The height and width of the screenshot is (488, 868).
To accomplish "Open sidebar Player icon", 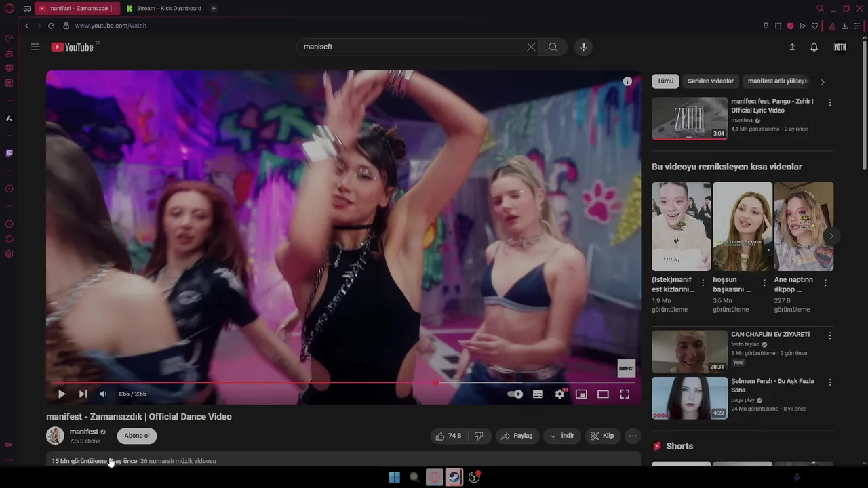I will pyautogui.click(x=9, y=188).
